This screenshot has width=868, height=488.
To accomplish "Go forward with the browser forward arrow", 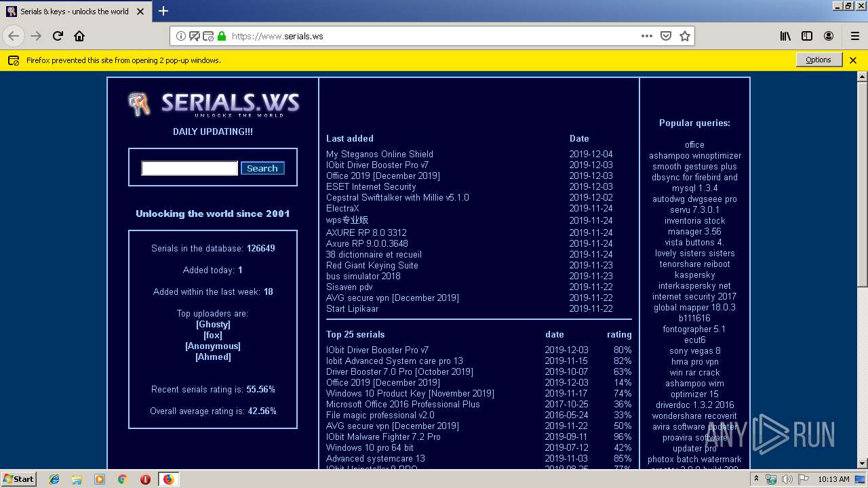I will tap(36, 36).
